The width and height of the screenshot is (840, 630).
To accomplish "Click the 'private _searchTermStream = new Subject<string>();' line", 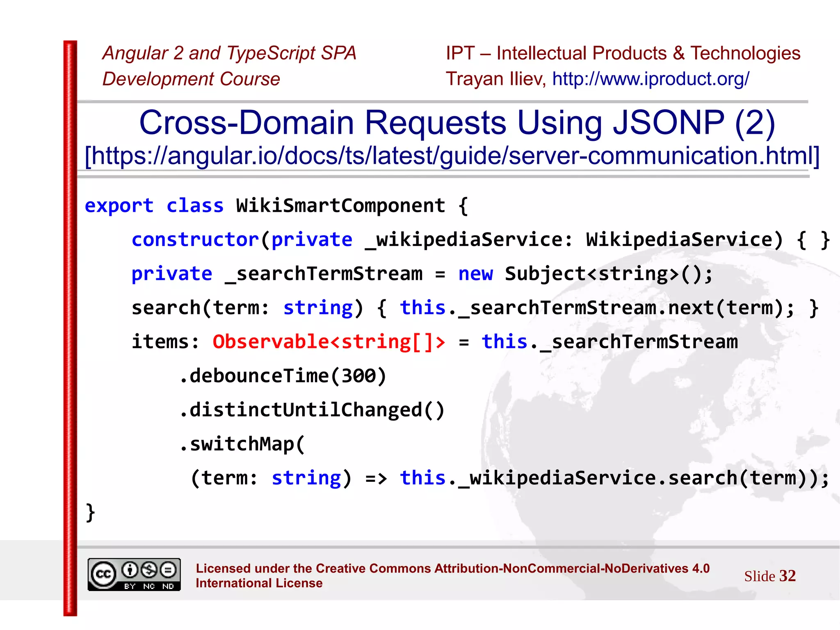I will [422, 274].
